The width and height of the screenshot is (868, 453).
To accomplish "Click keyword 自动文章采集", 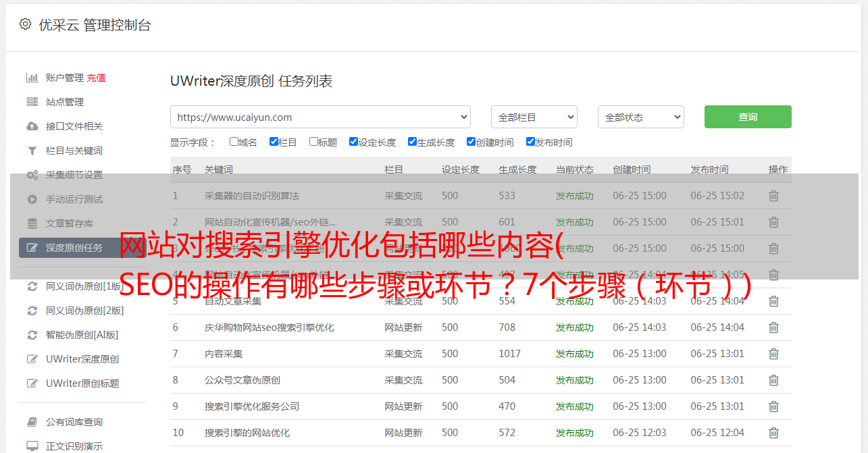I will click(233, 301).
